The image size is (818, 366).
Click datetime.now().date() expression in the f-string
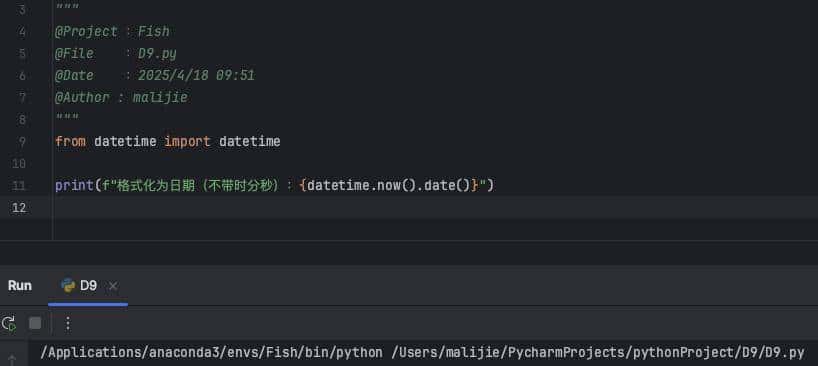point(389,186)
